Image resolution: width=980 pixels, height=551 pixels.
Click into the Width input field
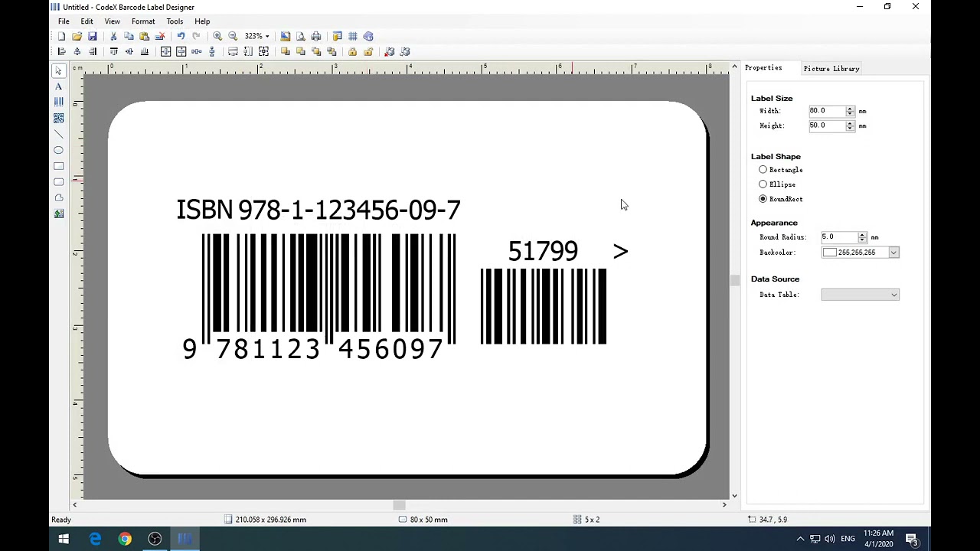[x=827, y=111]
